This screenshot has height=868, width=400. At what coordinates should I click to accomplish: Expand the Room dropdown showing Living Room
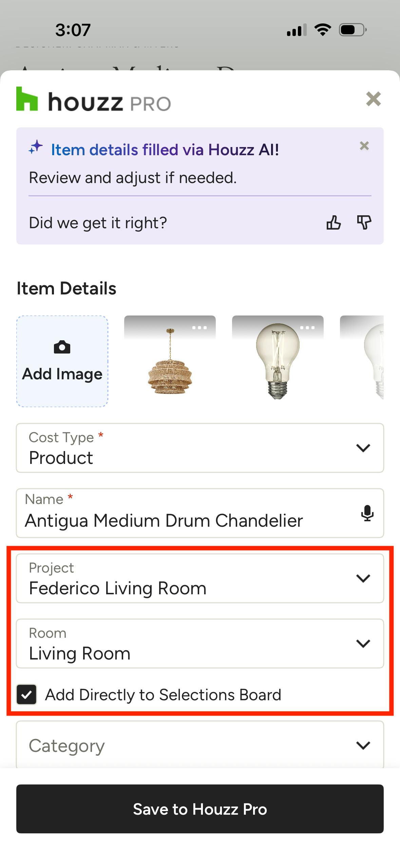[x=200, y=644]
